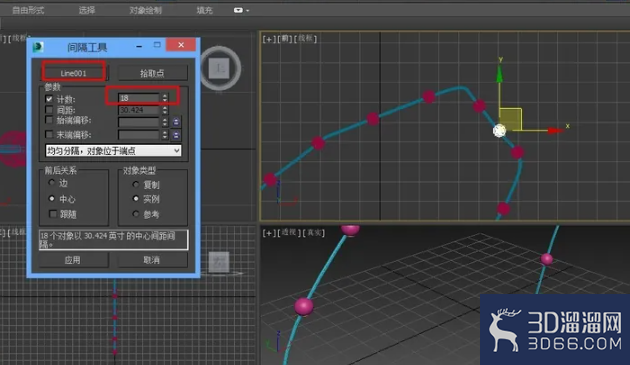Image resolution: width=630 pixels, height=365 pixels.
Task: Click the yellow XY plane handle of gizmo
Action: (x=510, y=119)
